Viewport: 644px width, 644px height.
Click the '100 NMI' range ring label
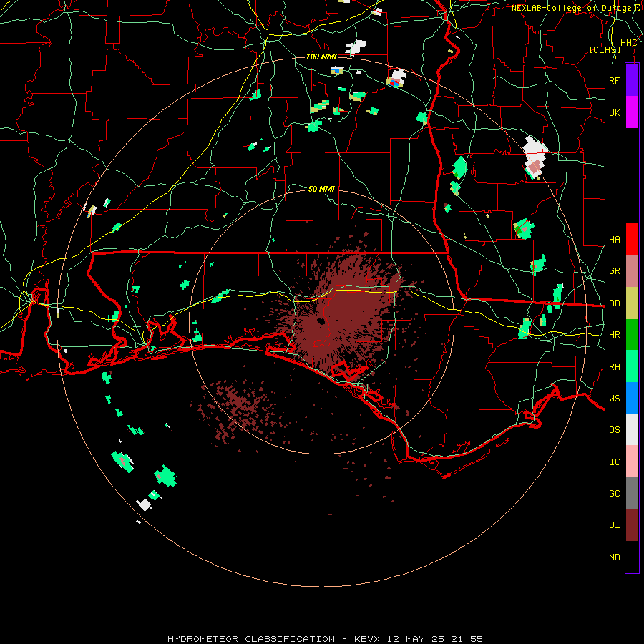(321, 57)
